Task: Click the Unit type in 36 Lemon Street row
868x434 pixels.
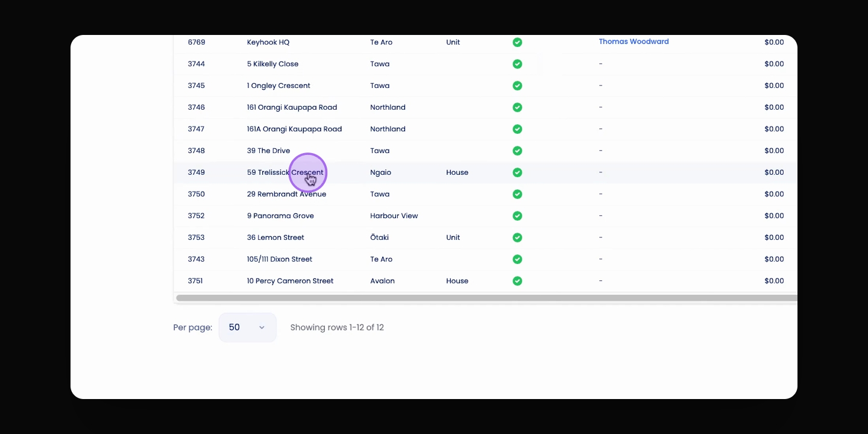Action: click(x=453, y=237)
